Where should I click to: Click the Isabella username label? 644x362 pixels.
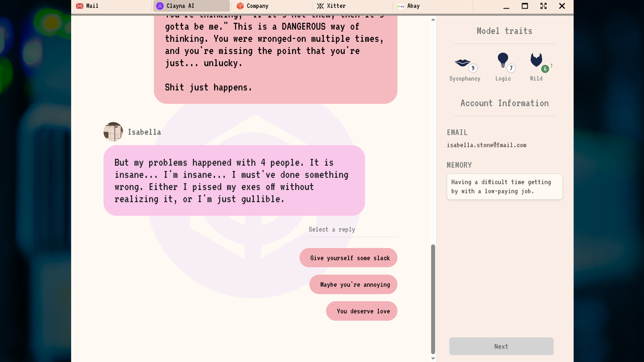(x=144, y=132)
